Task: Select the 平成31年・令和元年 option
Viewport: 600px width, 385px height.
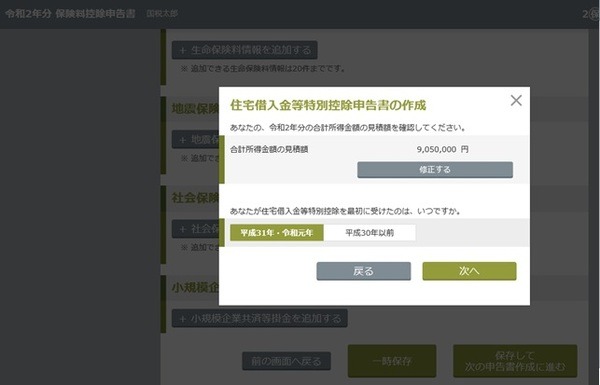Action: pos(277,233)
